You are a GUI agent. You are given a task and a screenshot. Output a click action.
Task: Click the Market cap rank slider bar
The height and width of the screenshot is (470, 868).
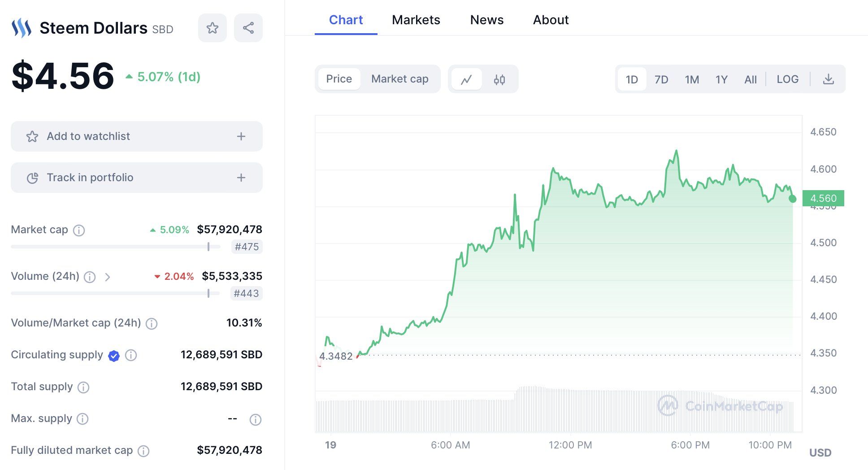pyautogui.click(x=116, y=247)
